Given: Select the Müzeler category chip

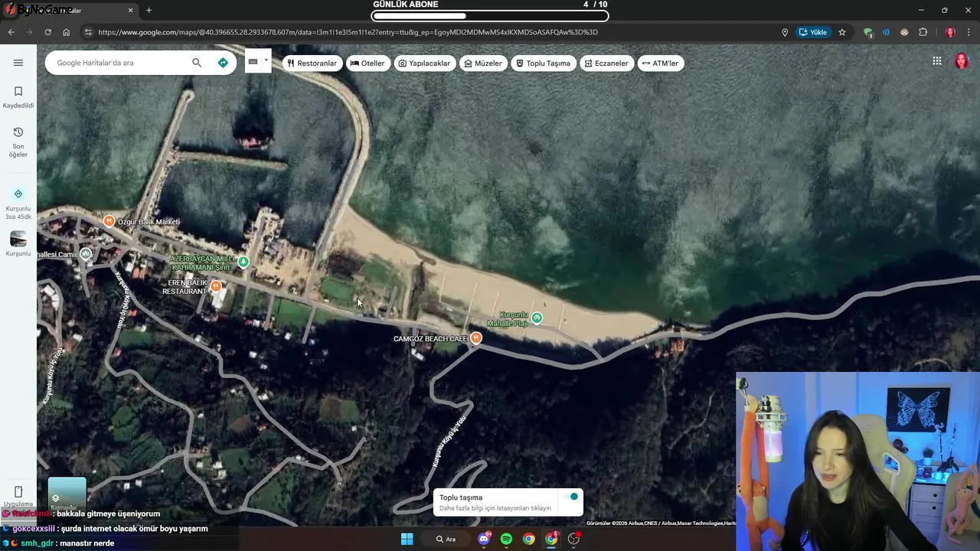Looking at the screenshot, I should coord(483,64).
